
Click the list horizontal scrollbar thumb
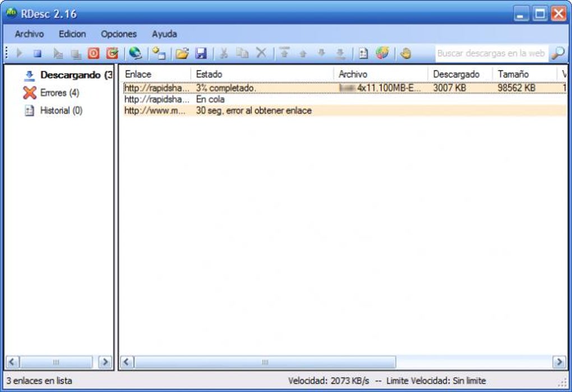click(x=265, y=362)
